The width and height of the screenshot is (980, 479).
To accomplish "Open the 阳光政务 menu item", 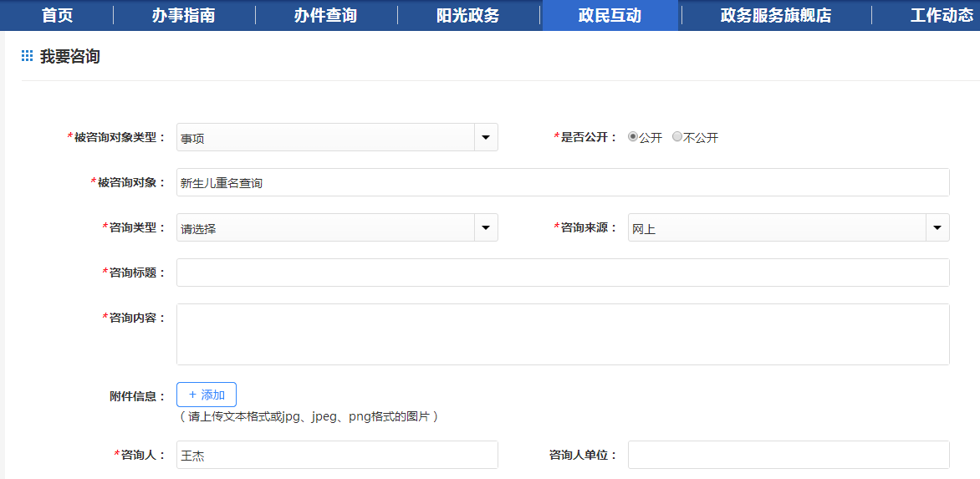I will coord(467,15).
